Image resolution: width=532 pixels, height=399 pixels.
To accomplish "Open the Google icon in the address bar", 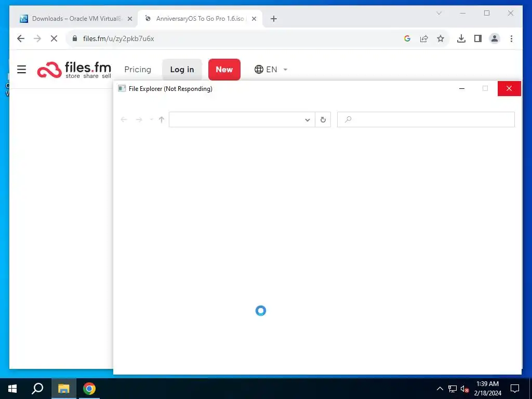I will (x=407, y=38).
